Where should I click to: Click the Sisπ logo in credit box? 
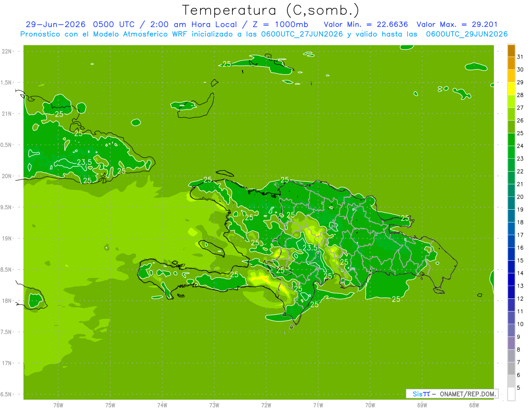click(421, 394)
